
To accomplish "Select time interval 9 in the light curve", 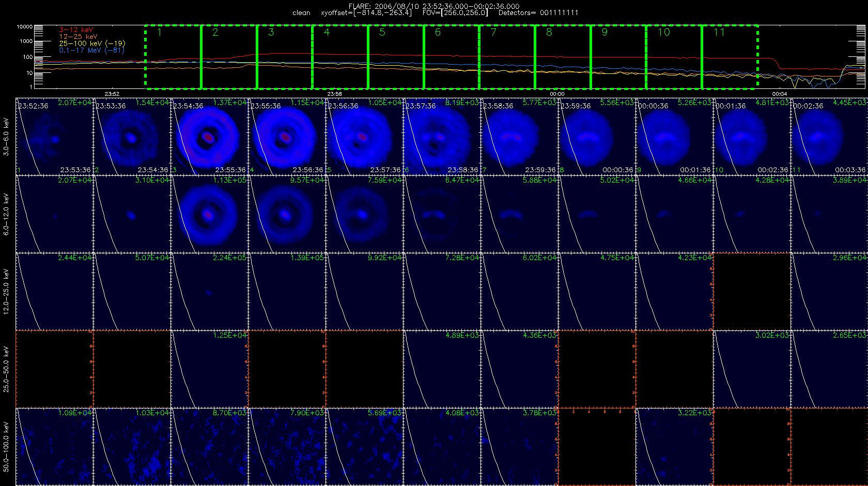I will click(618, 57).
